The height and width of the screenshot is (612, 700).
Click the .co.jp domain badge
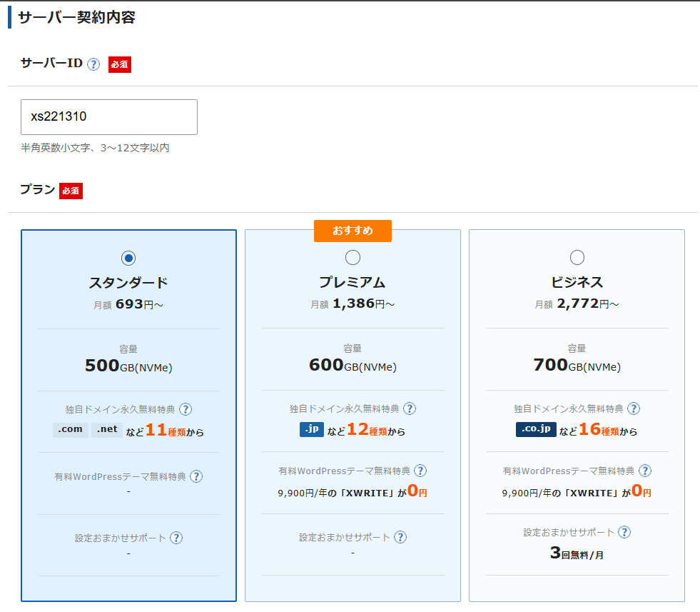535,430
